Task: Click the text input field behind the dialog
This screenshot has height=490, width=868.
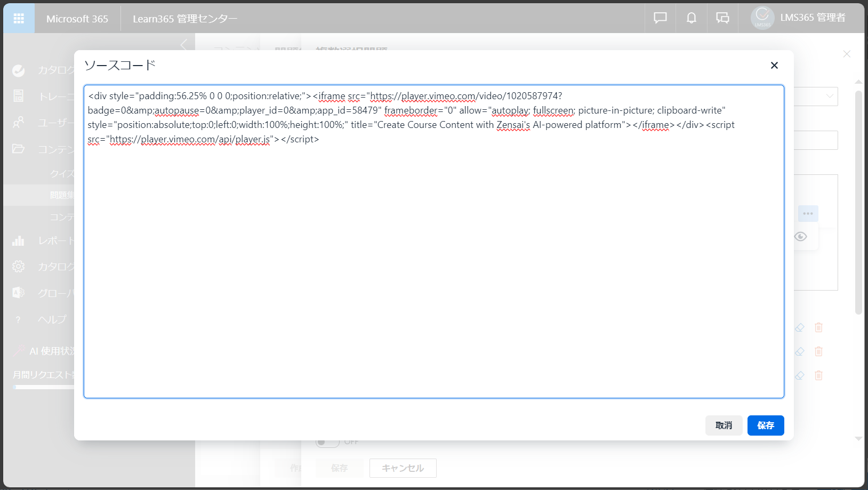Action: tap(816, 140)
